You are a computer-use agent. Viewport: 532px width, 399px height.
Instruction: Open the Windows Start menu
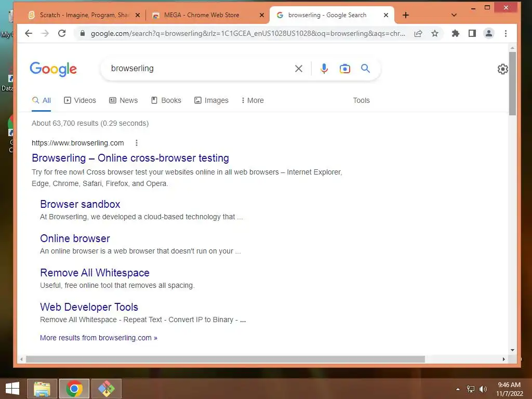pyautogui.click(x=12, y=389)
